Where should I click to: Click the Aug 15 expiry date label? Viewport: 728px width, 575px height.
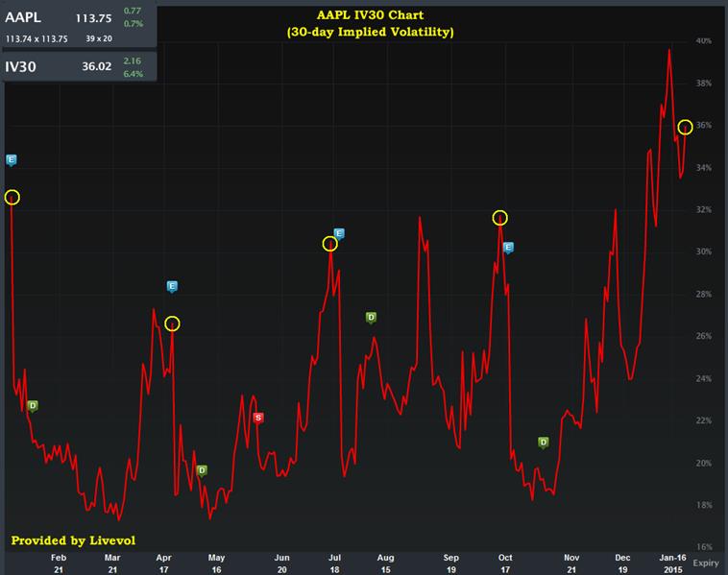click(386, 563)
